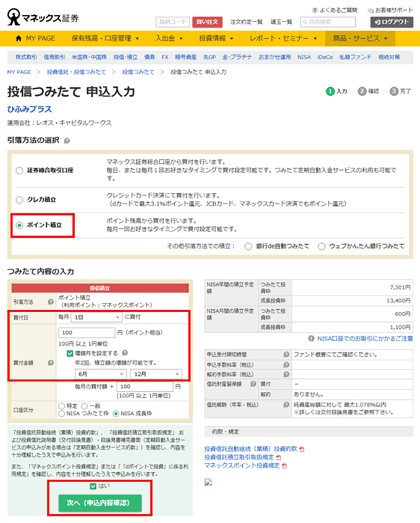This screenshot has height=523, width=420.
Task: Click the customer support chat icon
Action: pos(371,11)
